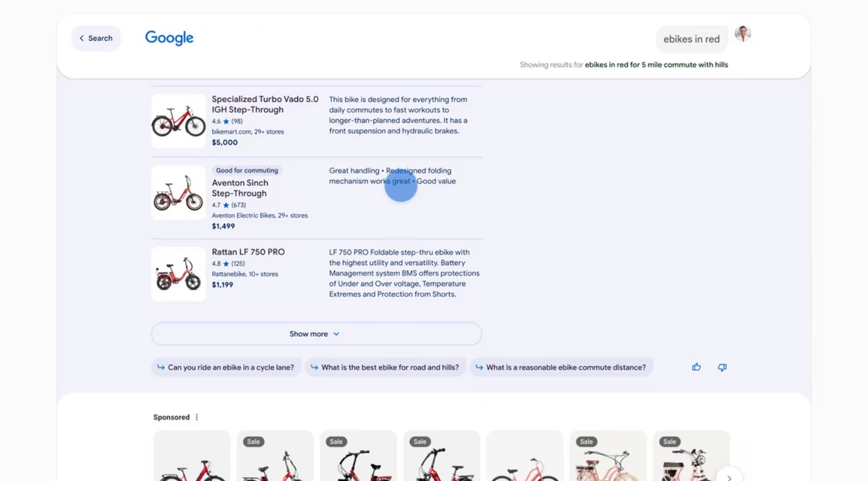Open Specialized Turbo Vado 5.0 IGH Step-Through title

[x=265, y=104]
